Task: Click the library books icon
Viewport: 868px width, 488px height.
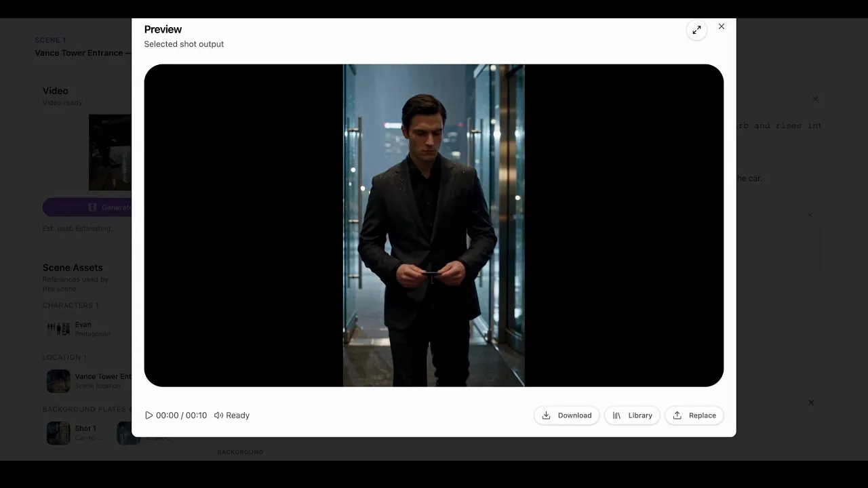Action: pyautogui.click(x=616, y=415)
